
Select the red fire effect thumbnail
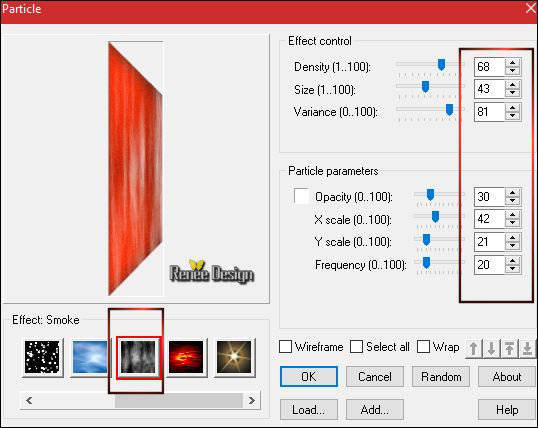(186, 357)
